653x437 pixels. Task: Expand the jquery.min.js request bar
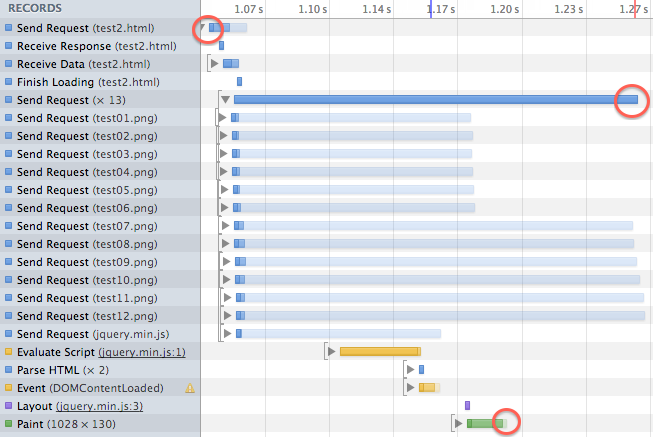tap(227, 333)
